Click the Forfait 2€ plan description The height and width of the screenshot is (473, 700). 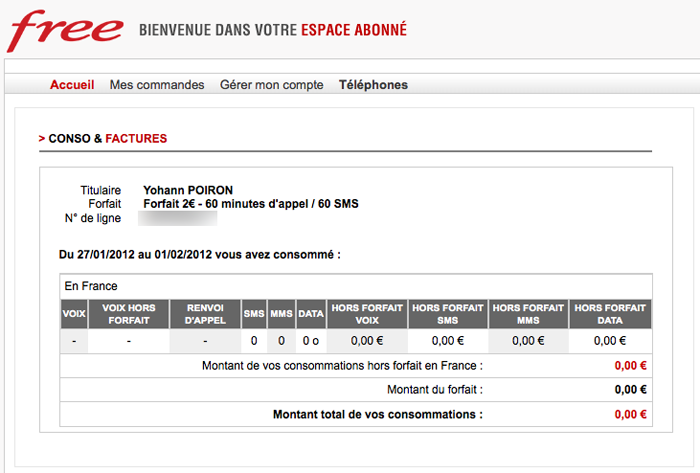[x=250, y=204]
